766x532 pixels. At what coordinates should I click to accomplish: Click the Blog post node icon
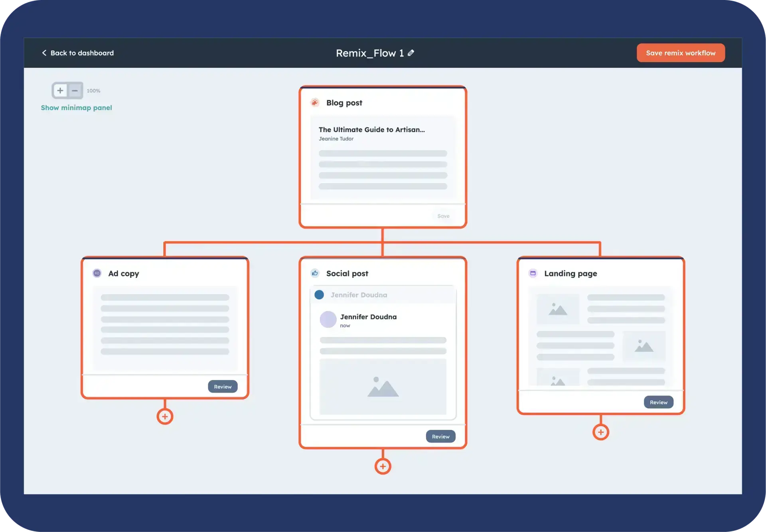pos(315,103)
